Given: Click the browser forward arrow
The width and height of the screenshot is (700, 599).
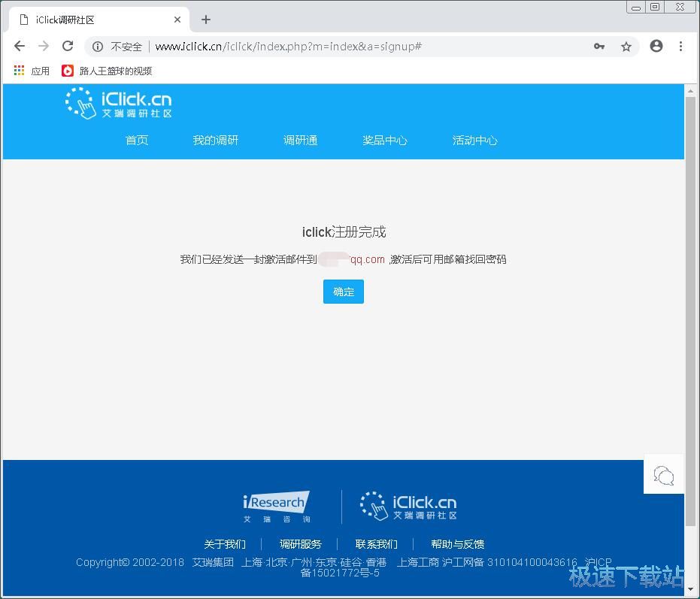Looking at the screenshot, I should [x=44, y=46].
